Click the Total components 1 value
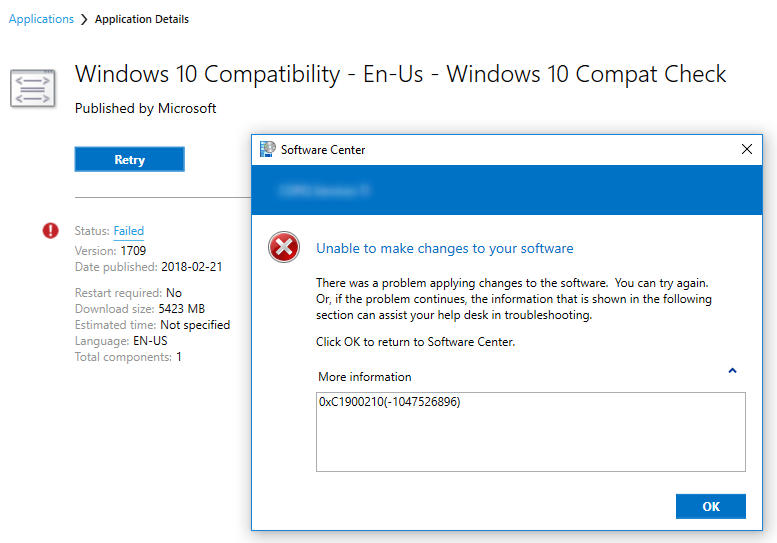 tap(179, 357)
